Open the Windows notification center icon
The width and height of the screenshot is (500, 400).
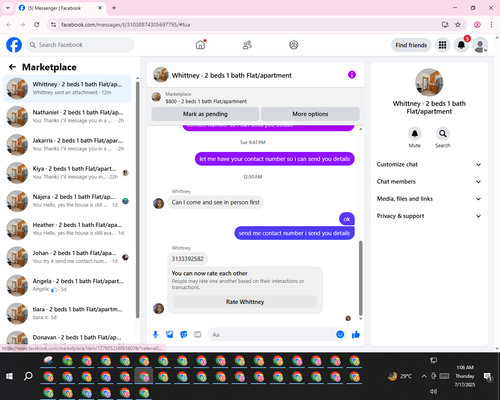pyautogui.click(x=488, y=376)
